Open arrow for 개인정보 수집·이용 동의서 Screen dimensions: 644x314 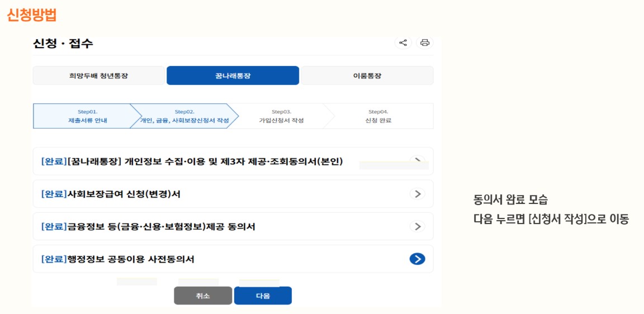click(x=417, y=160)
